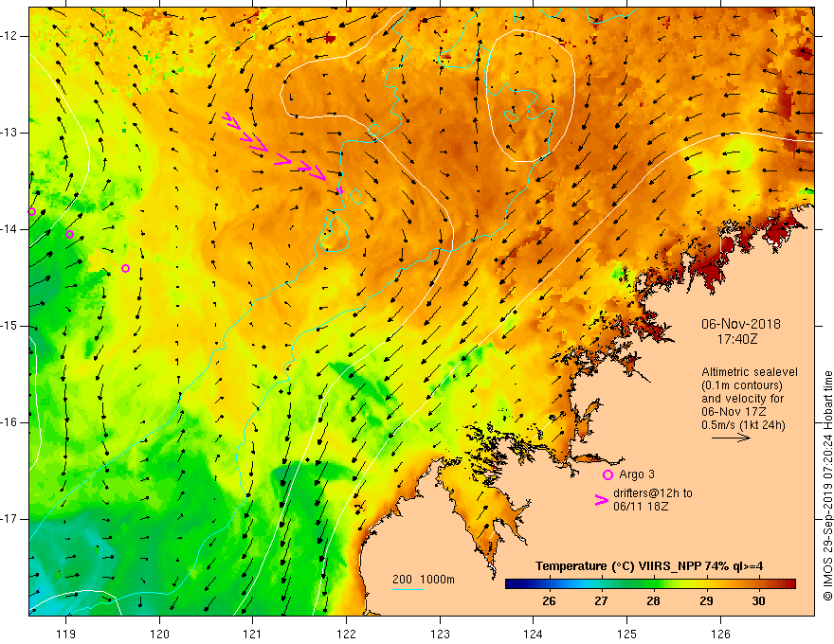Screen dimensions: 834x644
Task: Click the "17:40Z" time label
Action: (736, 339)
